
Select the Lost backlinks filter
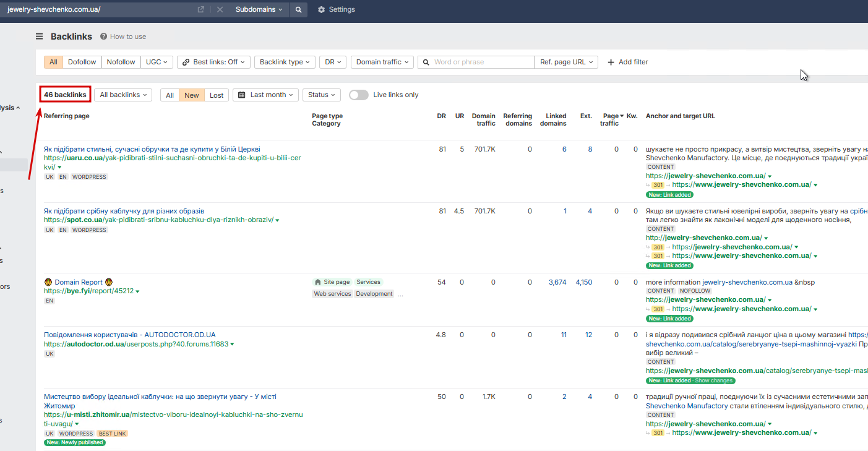217,95
